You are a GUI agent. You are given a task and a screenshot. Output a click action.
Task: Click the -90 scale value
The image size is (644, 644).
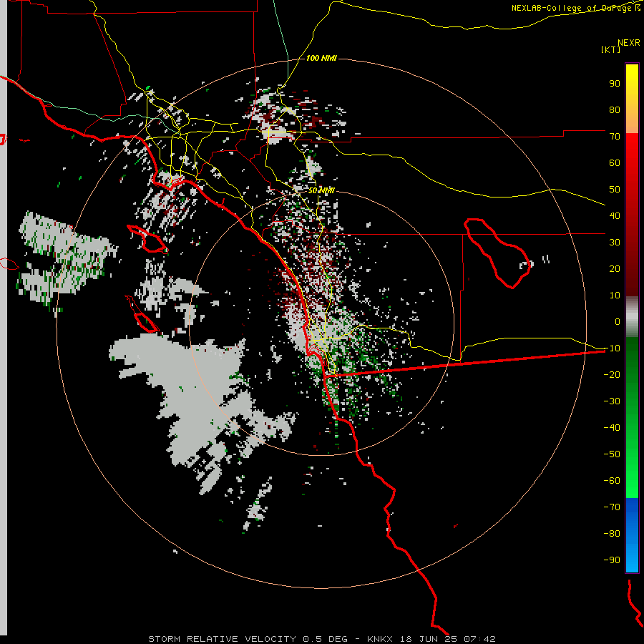point(612,560)
